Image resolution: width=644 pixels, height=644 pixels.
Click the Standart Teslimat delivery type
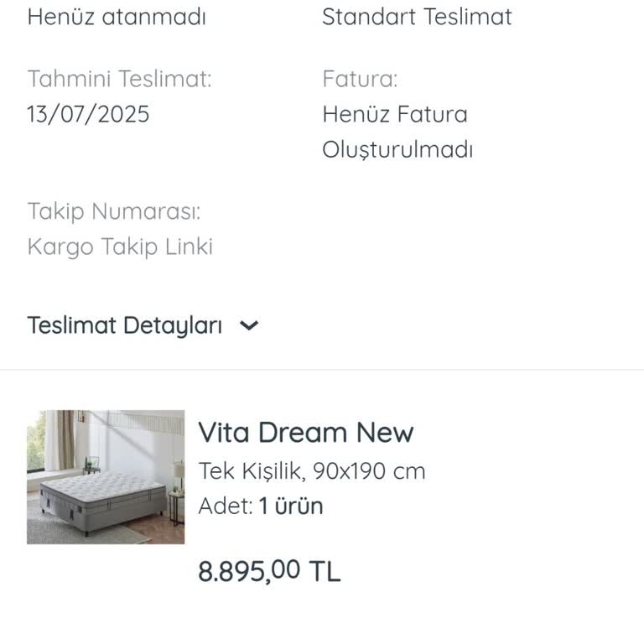(x=417, y=17)
